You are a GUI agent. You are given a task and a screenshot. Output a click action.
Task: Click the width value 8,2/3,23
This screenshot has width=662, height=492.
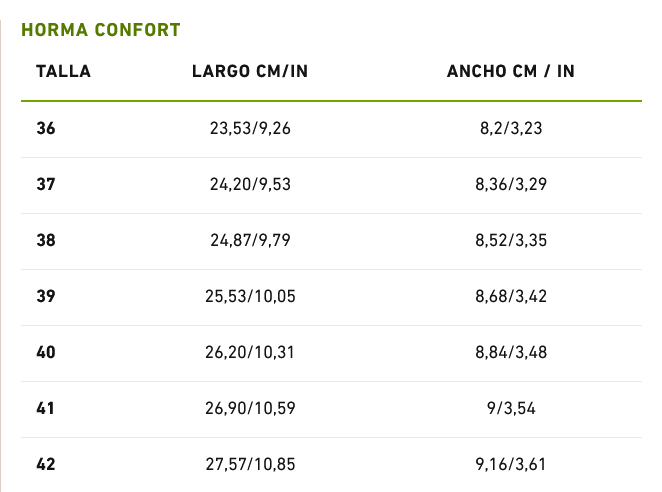(x=511, y=128)
